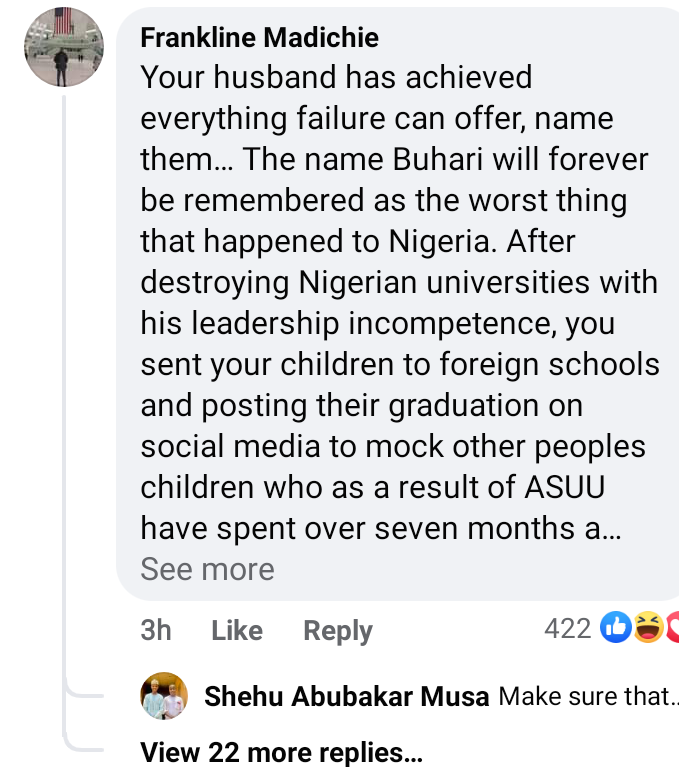
Task: Open Shehu Abubakar Musa's profile name
Action: pos(346,696)
